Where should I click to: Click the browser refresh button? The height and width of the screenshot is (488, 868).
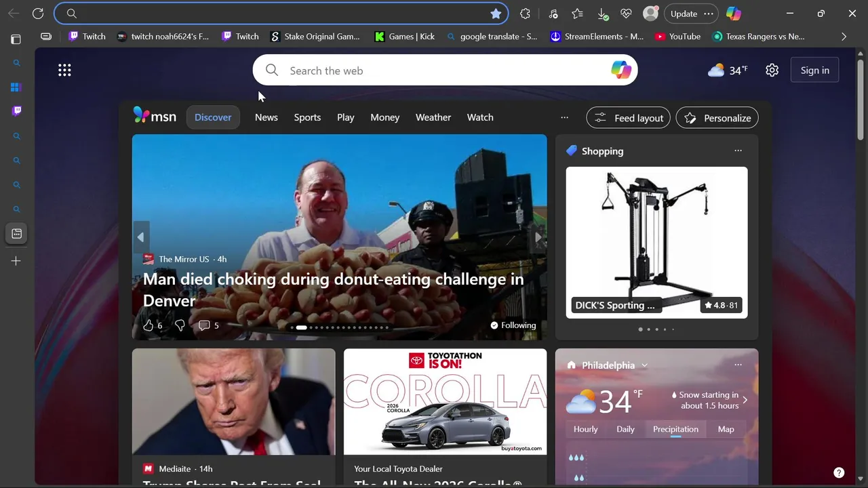coord(38,14)
